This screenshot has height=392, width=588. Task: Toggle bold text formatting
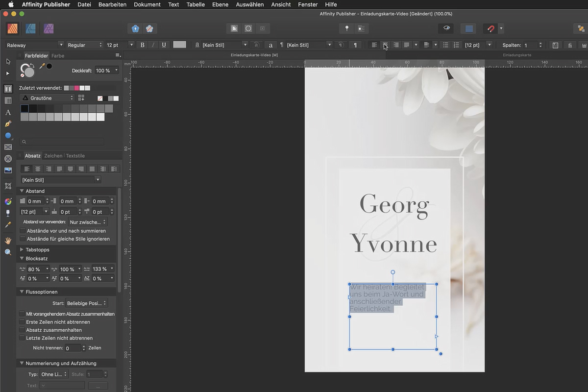click(x=143, y=45)
